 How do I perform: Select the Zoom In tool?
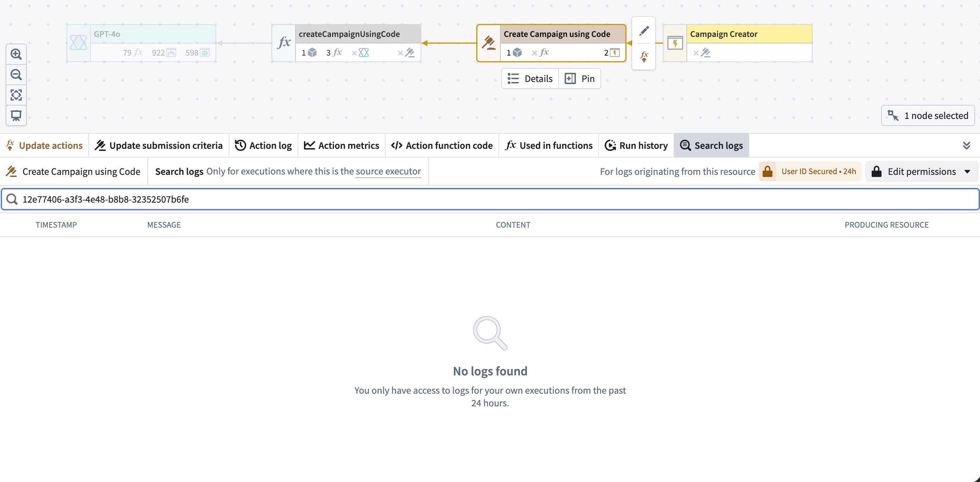coord(16,54)
